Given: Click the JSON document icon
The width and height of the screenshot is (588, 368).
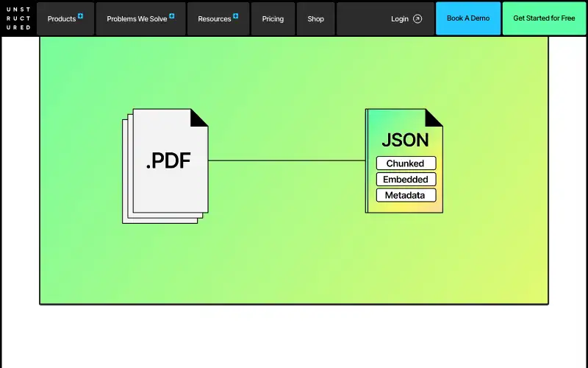Looking at the screenshot, I should [404, 160].
